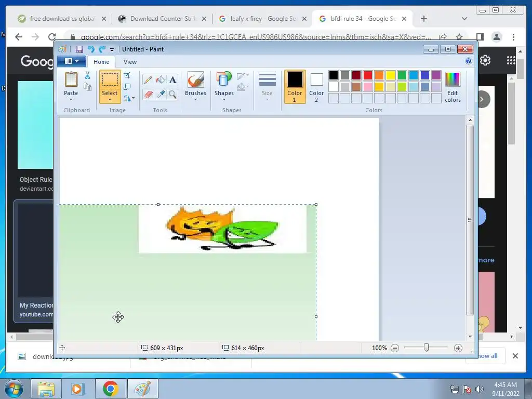Image resolution: width=532 pixels, height=399 pixels.
Task: Reload the Chrome page
Action: pos(52,37)
